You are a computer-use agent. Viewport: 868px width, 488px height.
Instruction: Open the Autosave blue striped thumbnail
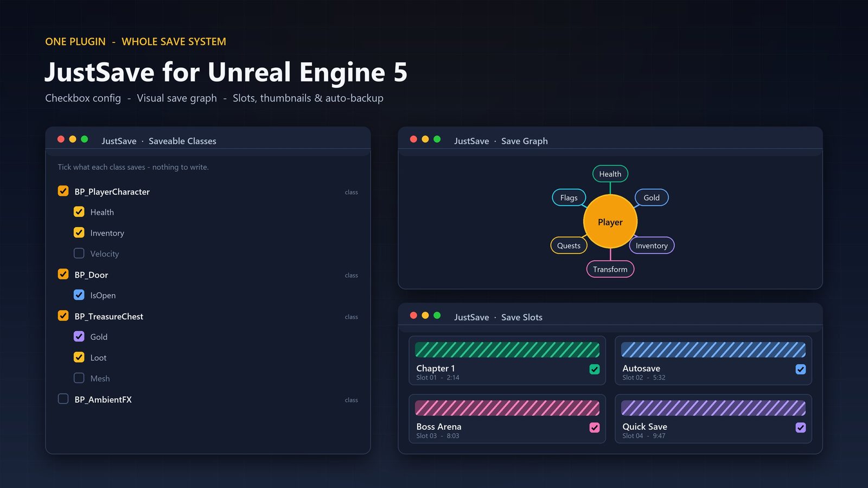coord(713,350)
